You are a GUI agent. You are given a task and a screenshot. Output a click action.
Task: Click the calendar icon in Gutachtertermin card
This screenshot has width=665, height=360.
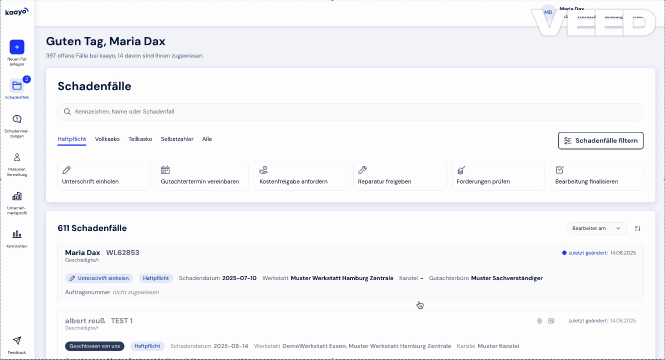click(x=165, y=170)
